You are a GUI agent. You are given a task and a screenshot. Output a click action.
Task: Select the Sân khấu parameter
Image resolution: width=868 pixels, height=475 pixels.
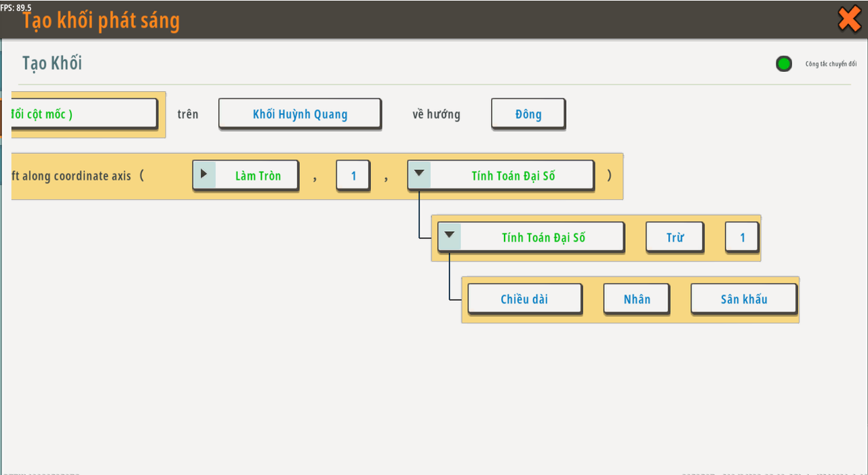click(743, 299)
